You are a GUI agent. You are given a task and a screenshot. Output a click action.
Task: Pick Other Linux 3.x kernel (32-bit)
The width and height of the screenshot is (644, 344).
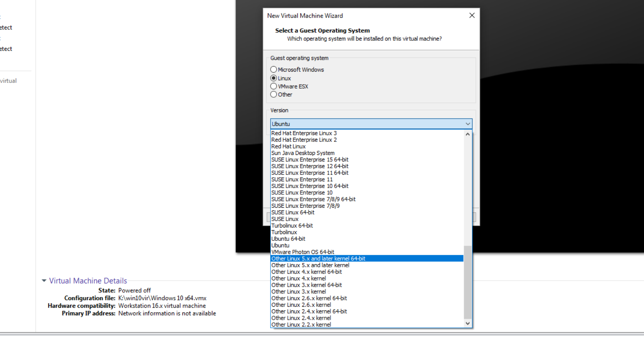point(367,292)
